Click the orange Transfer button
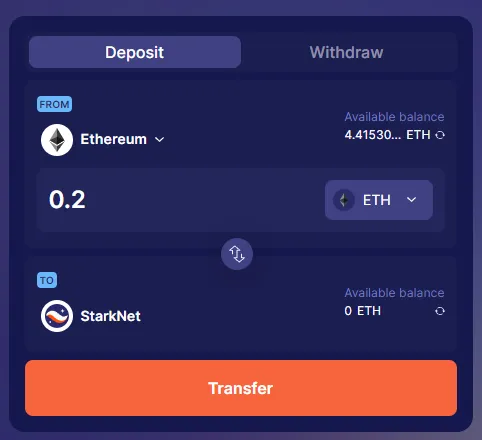This screenshot has height=440, width=482. point(241,388)
